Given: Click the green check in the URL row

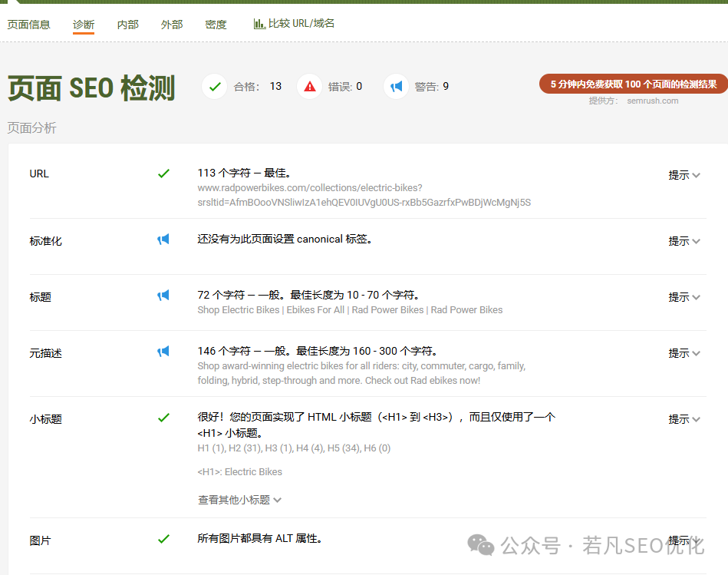Looking at the screenshot, I should [163, 173].
